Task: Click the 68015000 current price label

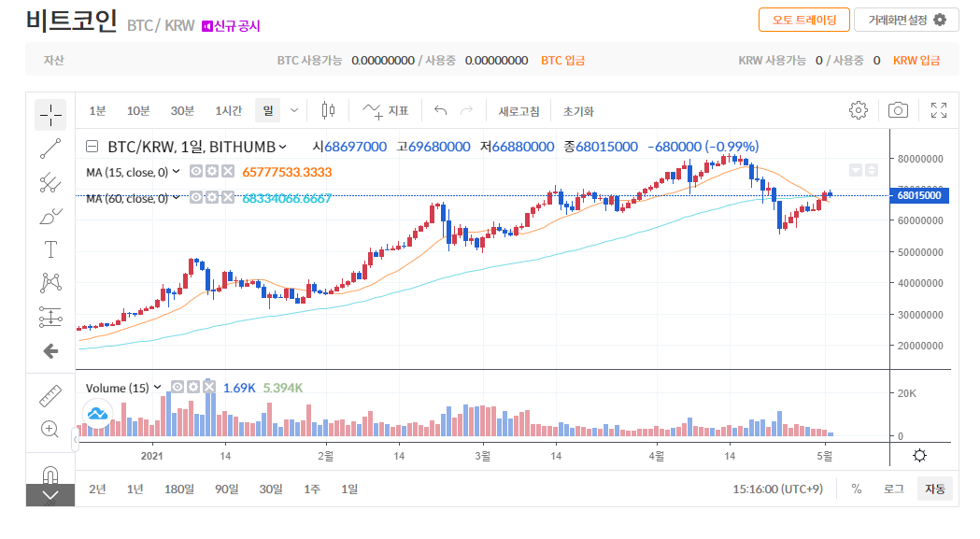Action: [918, 196]
